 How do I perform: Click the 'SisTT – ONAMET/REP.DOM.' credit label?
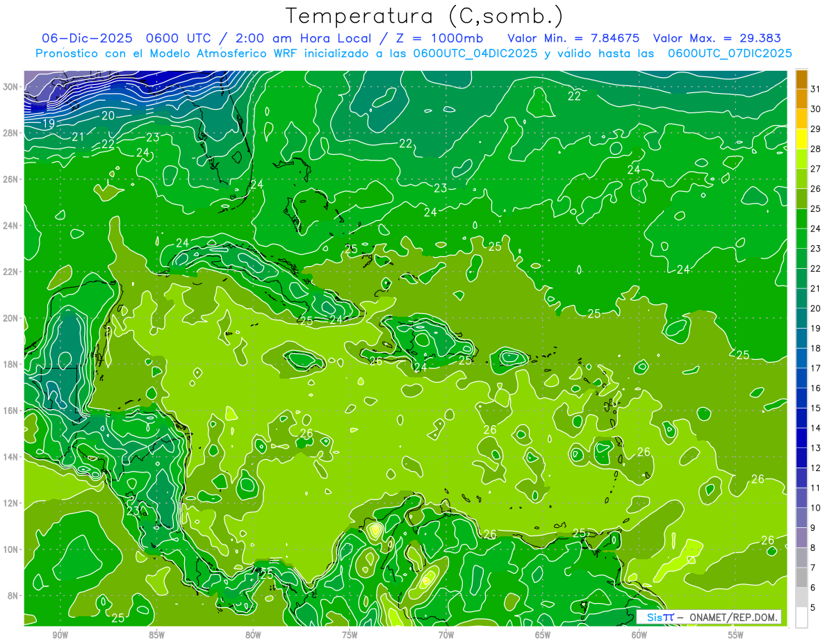(708, 617)
